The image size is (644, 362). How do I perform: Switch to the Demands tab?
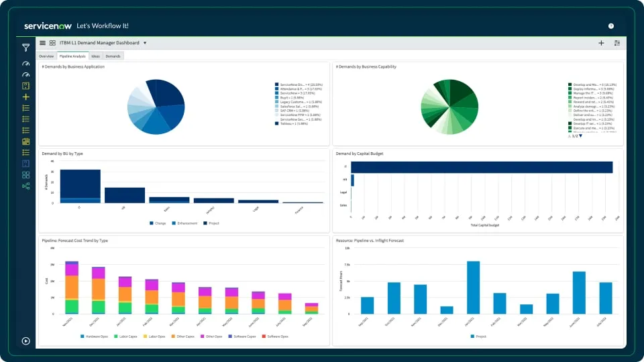click(113, 56)
